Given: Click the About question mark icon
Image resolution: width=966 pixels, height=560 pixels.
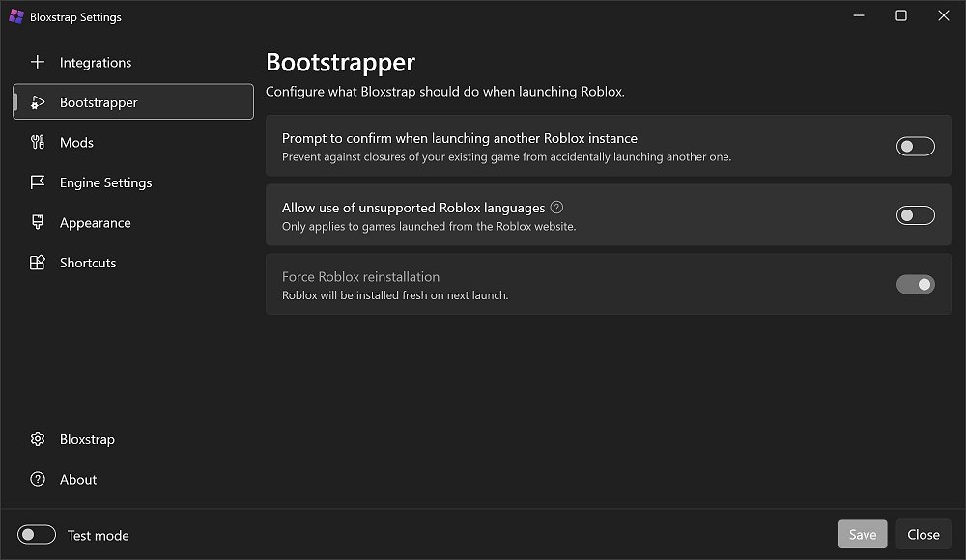Looking at the screenshot, I should pos(38,480).
